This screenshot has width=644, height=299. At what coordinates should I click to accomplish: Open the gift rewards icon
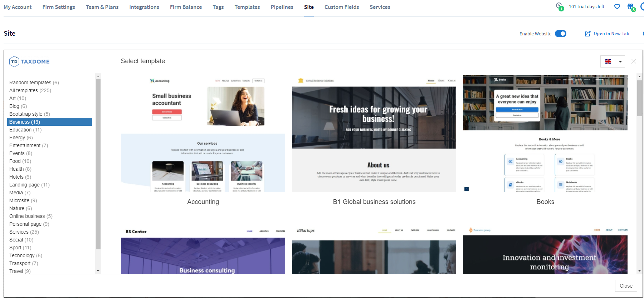click(631, 6)
